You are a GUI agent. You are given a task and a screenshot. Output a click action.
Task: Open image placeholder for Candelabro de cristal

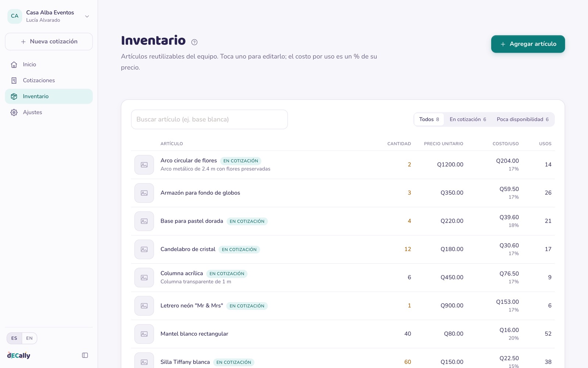(x=144, y=250)
